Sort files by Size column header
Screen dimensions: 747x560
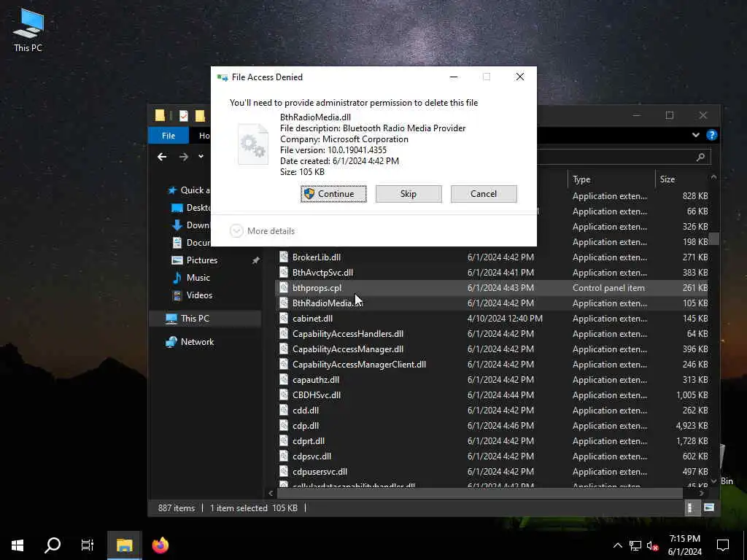(x=667, y=179)
